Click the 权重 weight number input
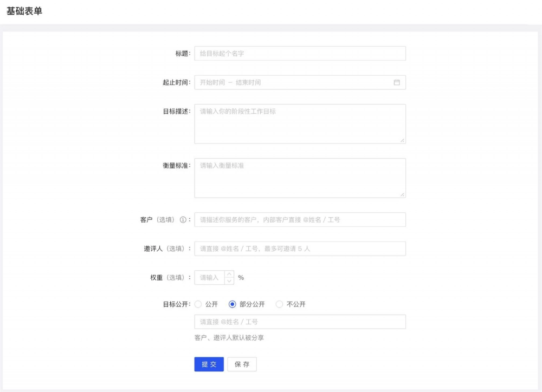The height and width of the screenshot is (392, 542). click(x=209, y=278)
